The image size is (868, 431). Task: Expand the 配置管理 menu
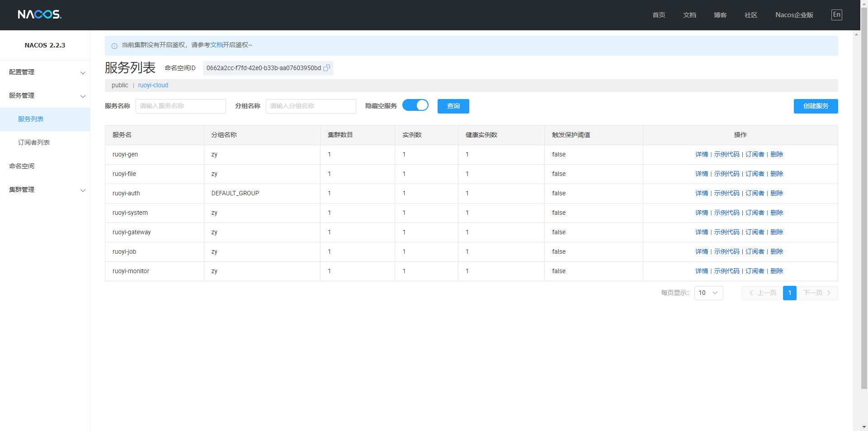(x=45, y=72)
